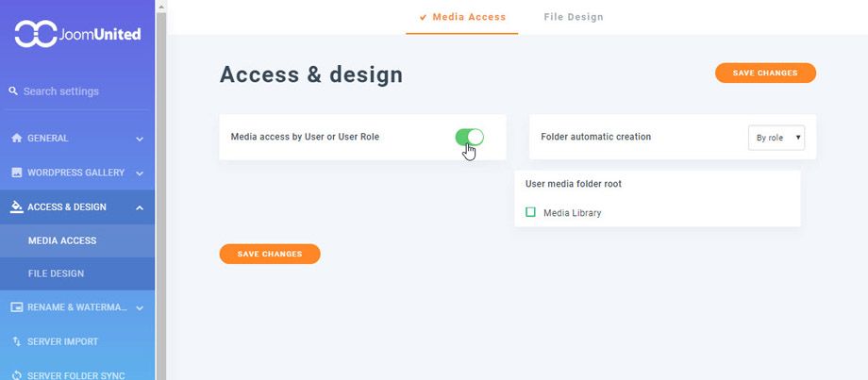Click the Server Folder Sync icon
The width and height of the screenshot is (868, 380).
[17, 375]
